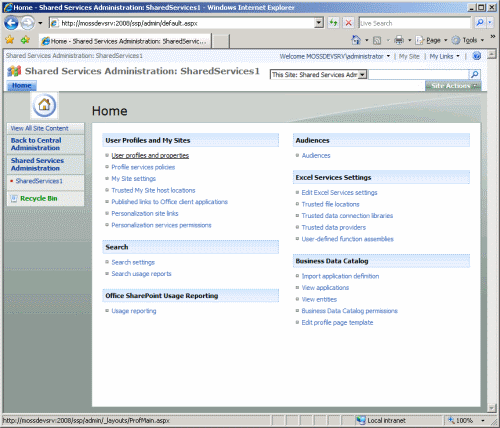Open View All Site Content link
The image size is (500, 428).
click(x=39, y=128)
